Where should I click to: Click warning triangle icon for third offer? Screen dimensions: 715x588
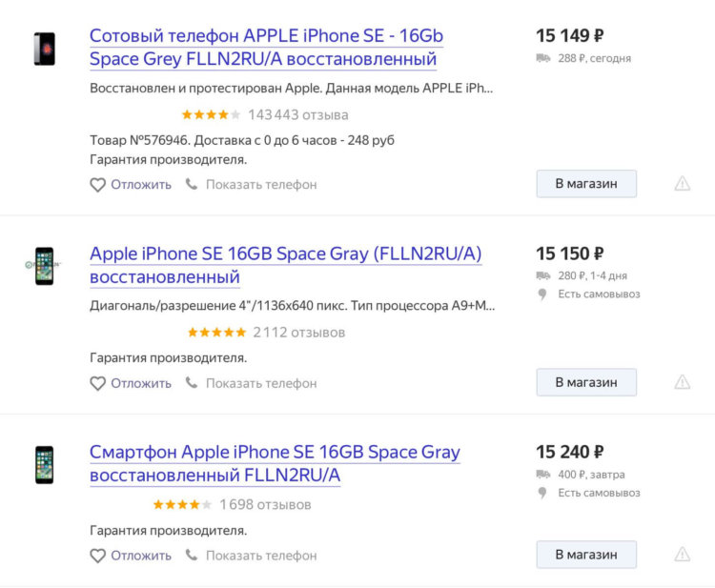pyautogui.click(x=683, y=555)
